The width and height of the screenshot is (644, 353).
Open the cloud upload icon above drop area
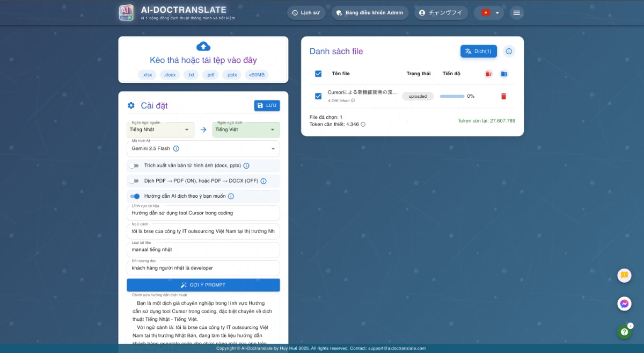point(203,47)
